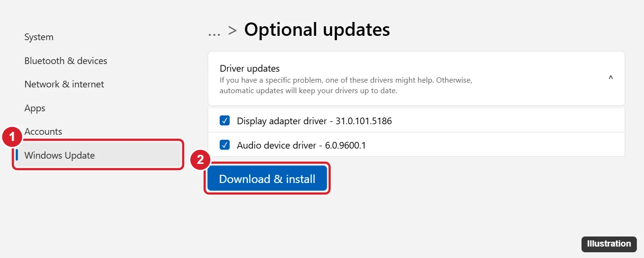644x258 pixels.
Task: Go to Network & internet settings
Action: coord(64,84)
